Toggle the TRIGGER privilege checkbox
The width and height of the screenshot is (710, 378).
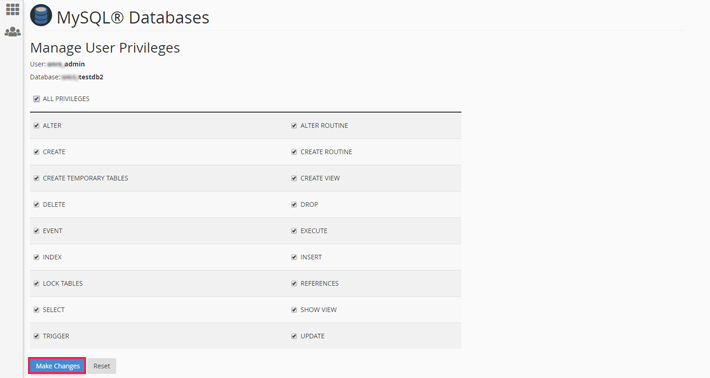tap(36, 336)
